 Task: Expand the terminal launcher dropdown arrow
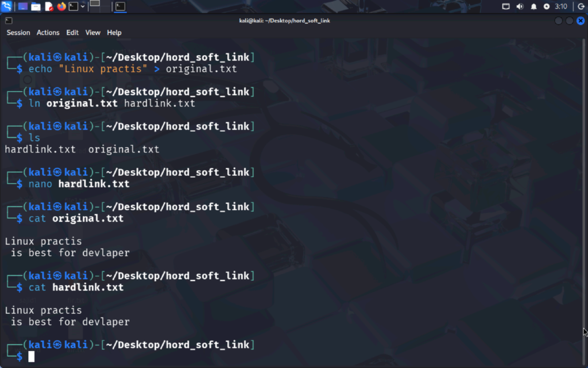coord(83,7)
